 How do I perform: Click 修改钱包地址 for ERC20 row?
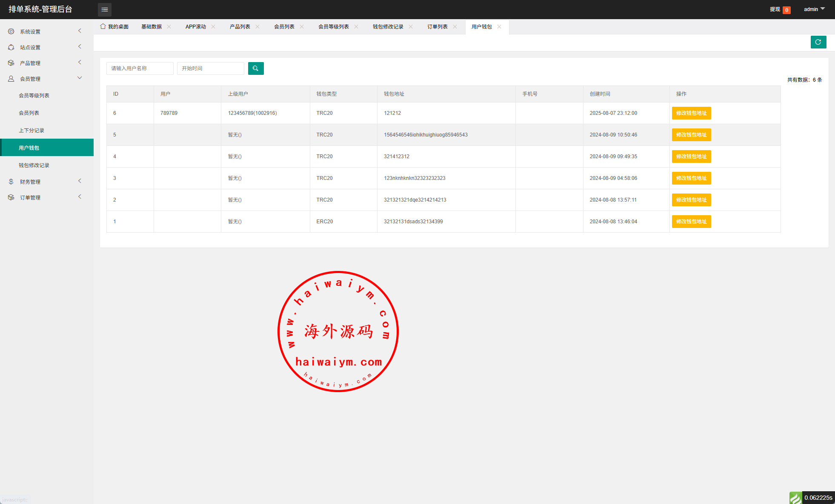click(691, 222)
